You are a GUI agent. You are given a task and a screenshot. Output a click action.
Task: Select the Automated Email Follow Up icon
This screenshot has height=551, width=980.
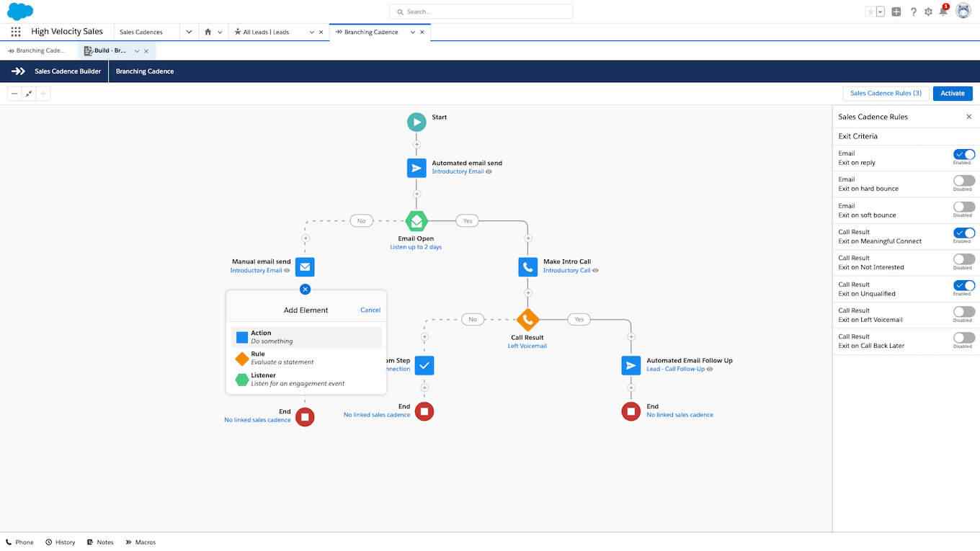pos(631,365)
